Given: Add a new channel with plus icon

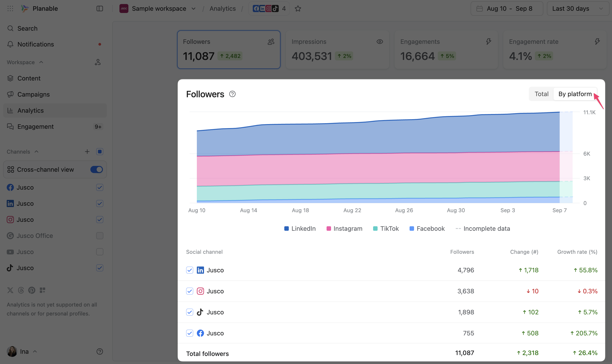Looking at the screenshot, I should [87, 152].
